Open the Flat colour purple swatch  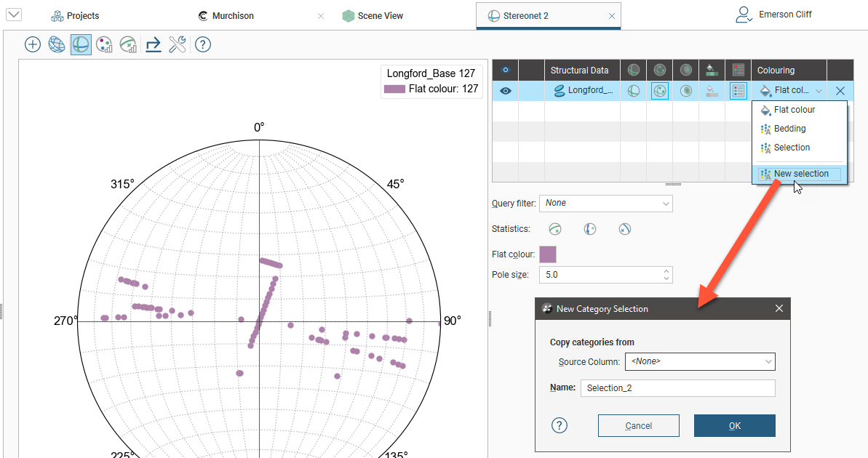pos(548,254)
